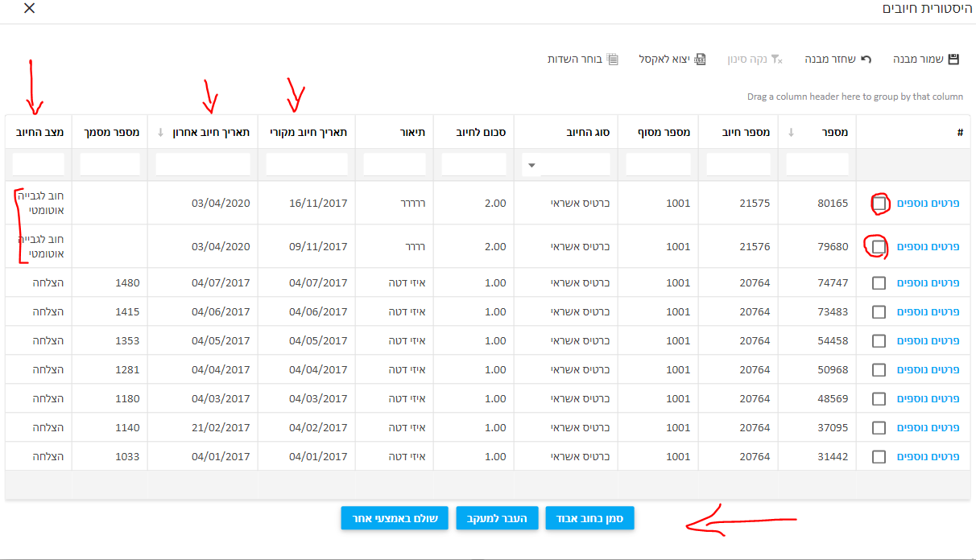Open the בוחר השדות field chooser icon

(x=613, y=60)
